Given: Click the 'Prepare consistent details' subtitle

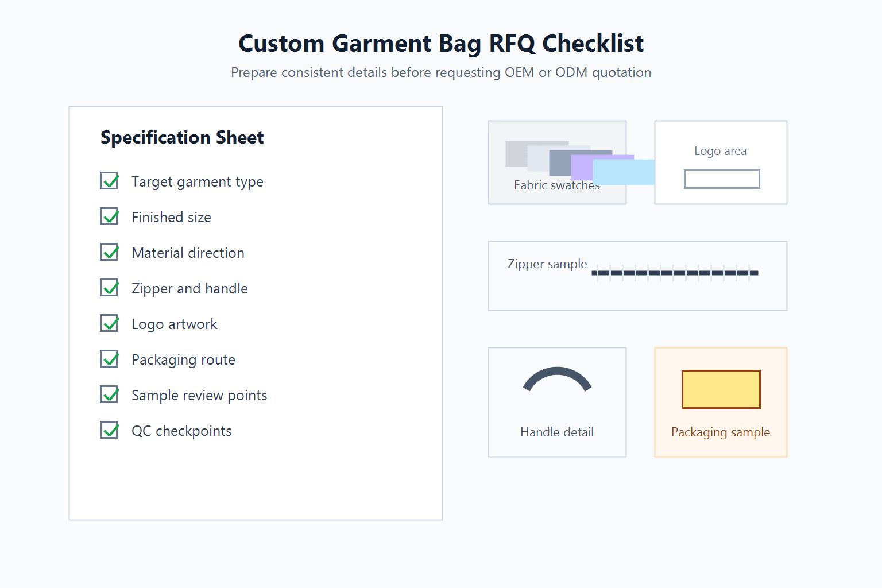Looking at the screenshot, I should [441, 72].
